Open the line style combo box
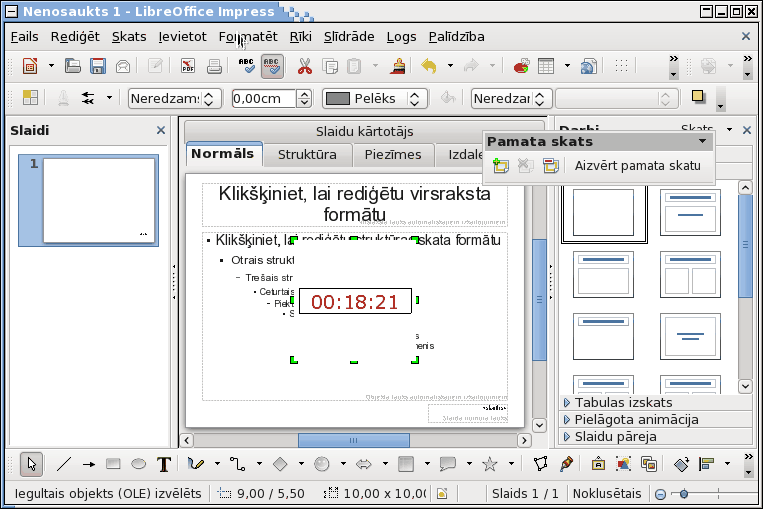This screenshot has height=509, width=763. pos(175,99)
